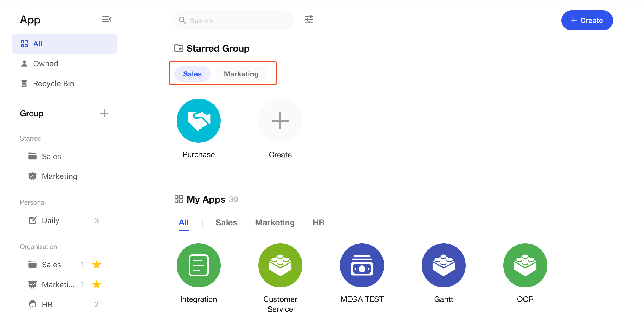Open the Purchase app icon
Image resolution: width=644 pixels, height=322 pixels.
click(198, 121)
